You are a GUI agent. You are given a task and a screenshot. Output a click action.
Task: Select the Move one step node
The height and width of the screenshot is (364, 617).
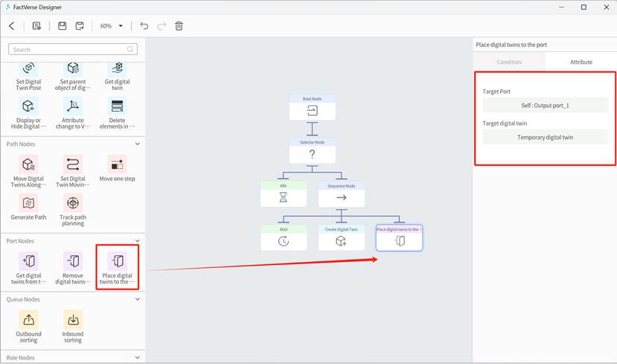point(117,165)
